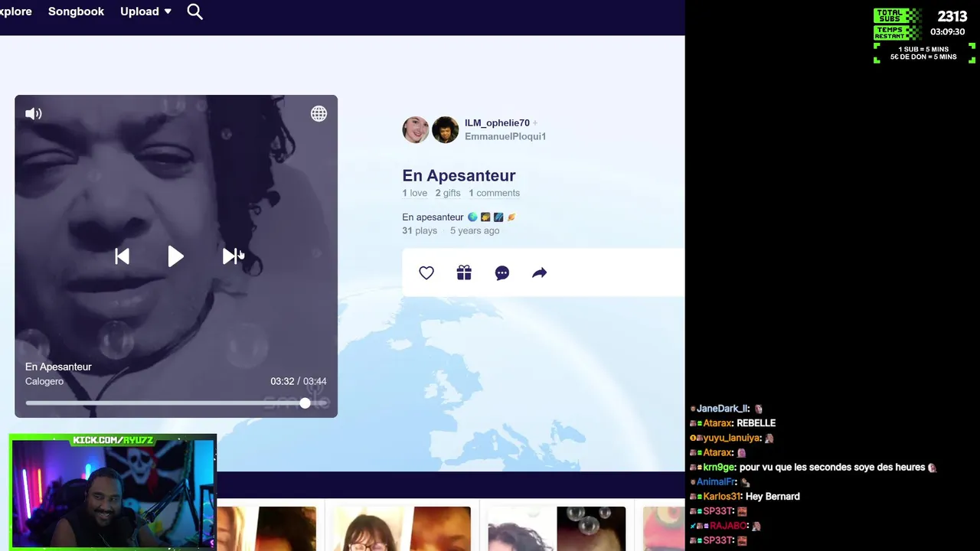Open the search magnifier icon

[195, 11]
